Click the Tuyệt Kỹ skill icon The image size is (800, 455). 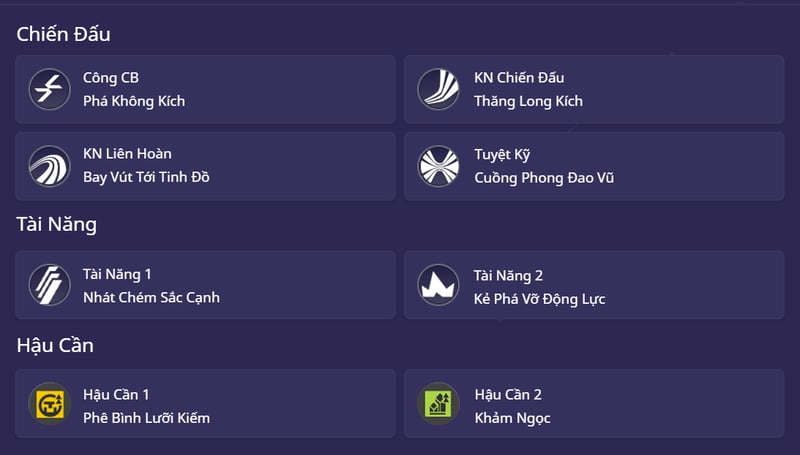pyautogui.click(x=438, y=166)
